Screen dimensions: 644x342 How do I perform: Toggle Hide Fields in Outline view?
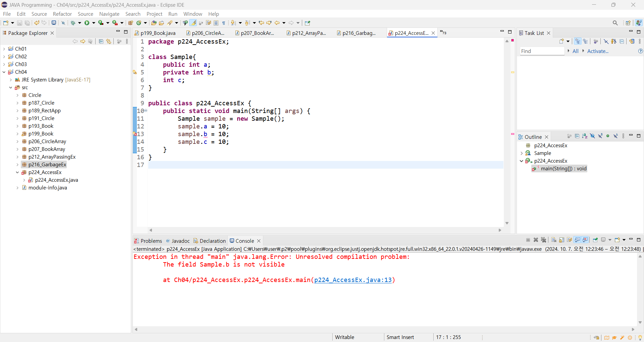tap(592, 136)
